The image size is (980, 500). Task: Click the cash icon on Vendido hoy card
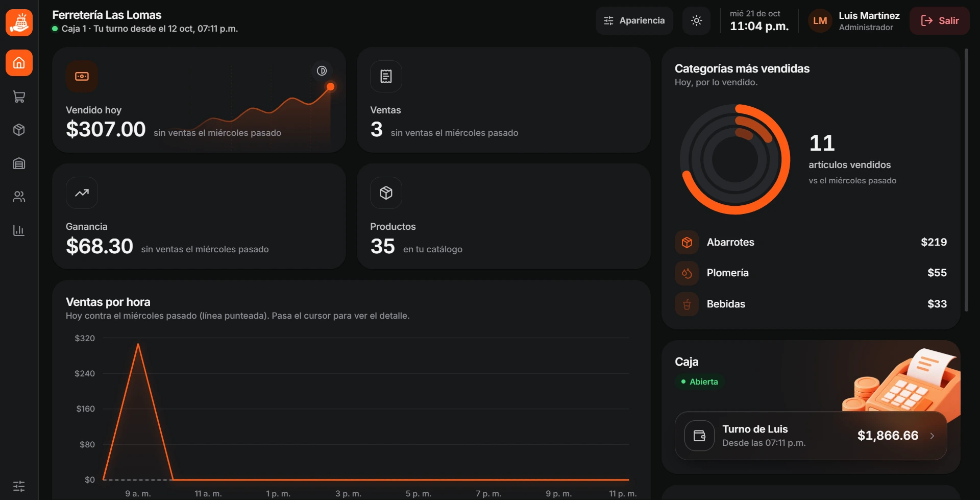[x=82, y=77]
